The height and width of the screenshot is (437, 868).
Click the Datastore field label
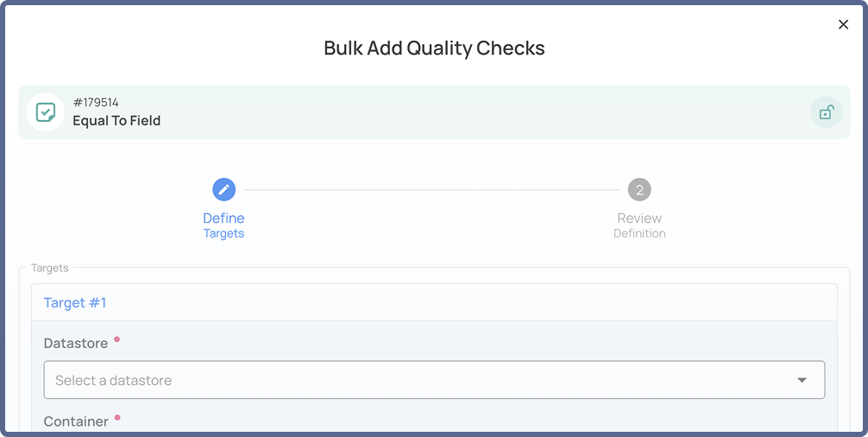(x=76, y=344)
